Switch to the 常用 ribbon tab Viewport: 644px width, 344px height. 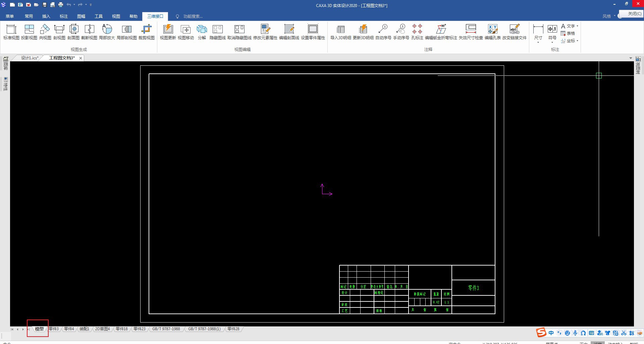click(29, 16)
